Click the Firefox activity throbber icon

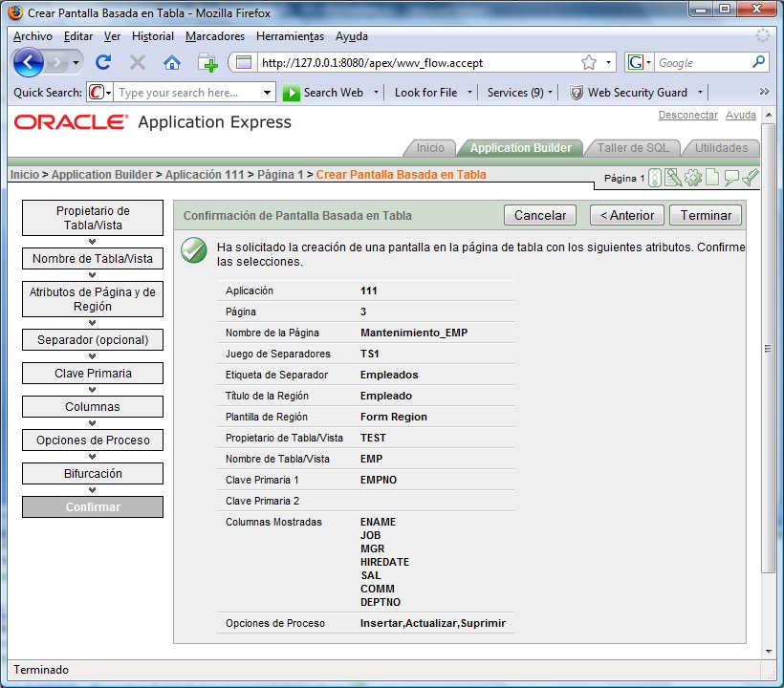click(x=763, y=35)
